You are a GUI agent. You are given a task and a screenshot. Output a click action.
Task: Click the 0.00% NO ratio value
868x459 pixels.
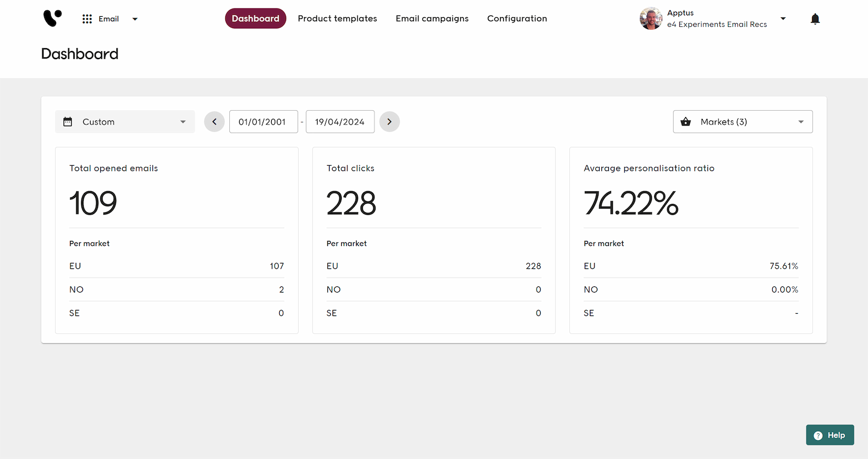(x=785, y=290)
